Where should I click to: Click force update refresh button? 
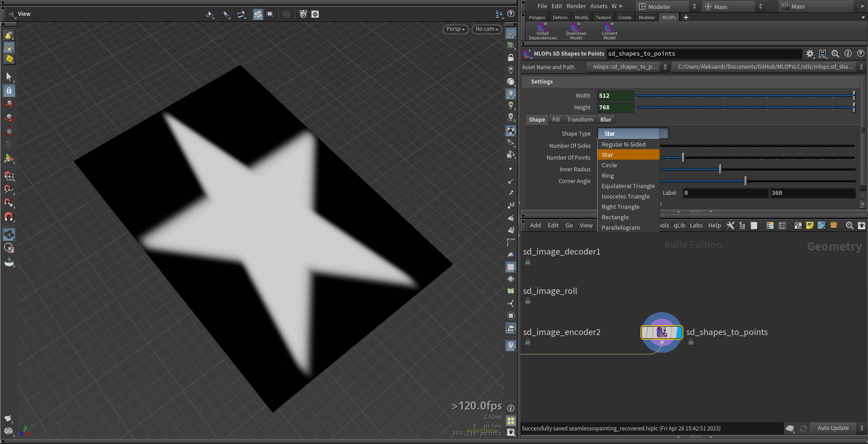(x=803, y=428)
